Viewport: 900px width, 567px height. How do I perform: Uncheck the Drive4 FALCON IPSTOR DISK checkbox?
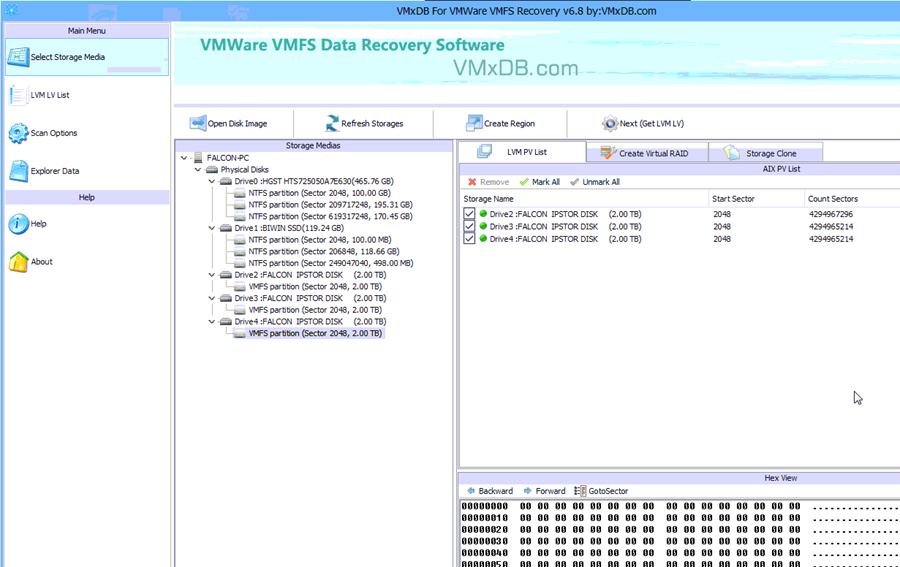pos(469,239)
